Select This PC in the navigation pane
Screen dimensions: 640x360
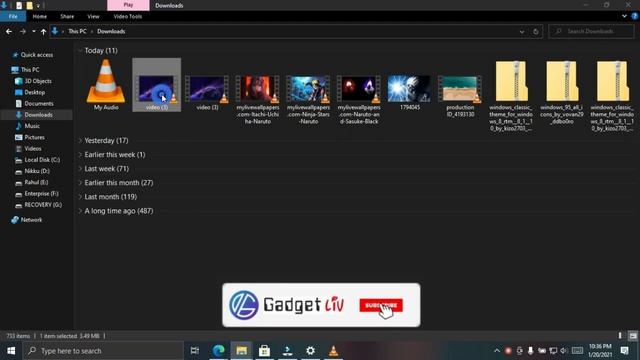pos(26,70)
